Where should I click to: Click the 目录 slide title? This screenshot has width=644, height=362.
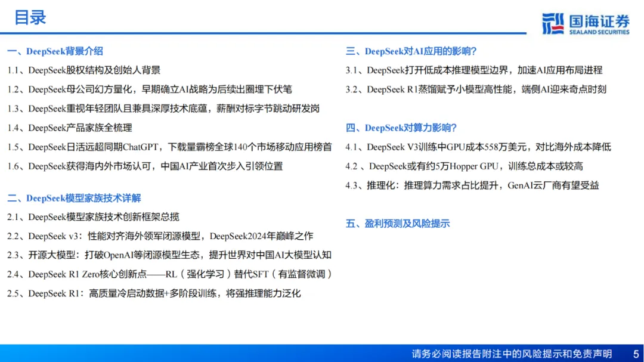click(30, 18)
